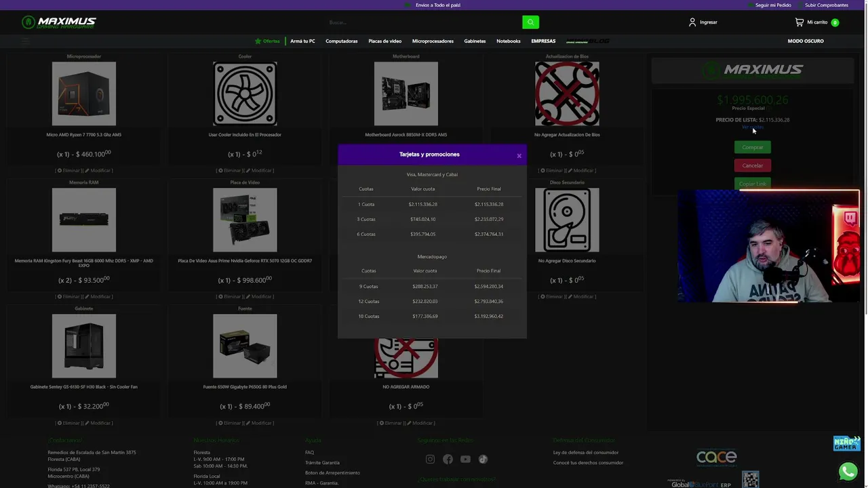Open the FAQ footer link
Image resolution: width=868 pixels, height=488 pixels.
coord(309,453)
